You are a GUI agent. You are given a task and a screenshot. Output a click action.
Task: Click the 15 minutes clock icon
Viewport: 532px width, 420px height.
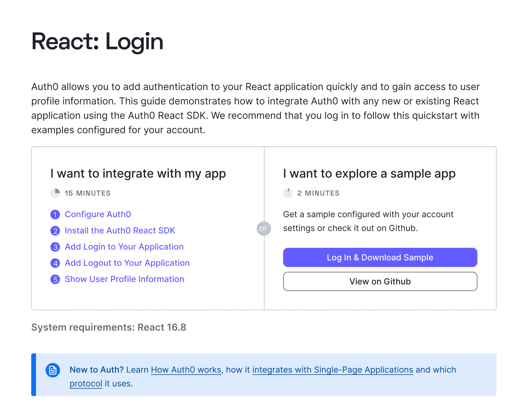[x=55, y=193]
